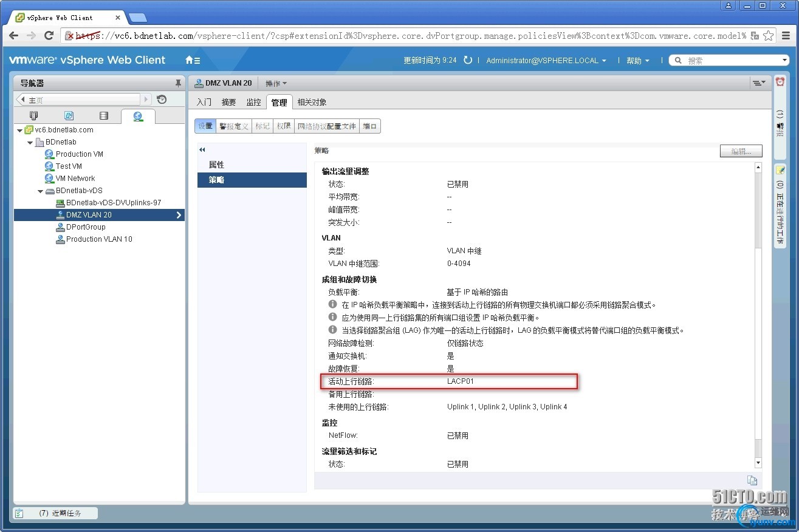This screenshot has width=799, height=532.
Task: Collapse the vc6.bdnetlab.com tree node
Action: pos(20,130)
